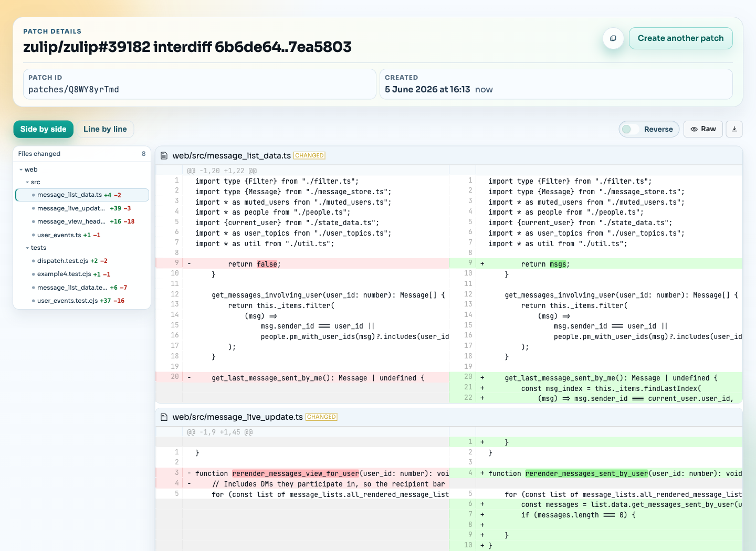Collapse the src folder

(33, 182)
